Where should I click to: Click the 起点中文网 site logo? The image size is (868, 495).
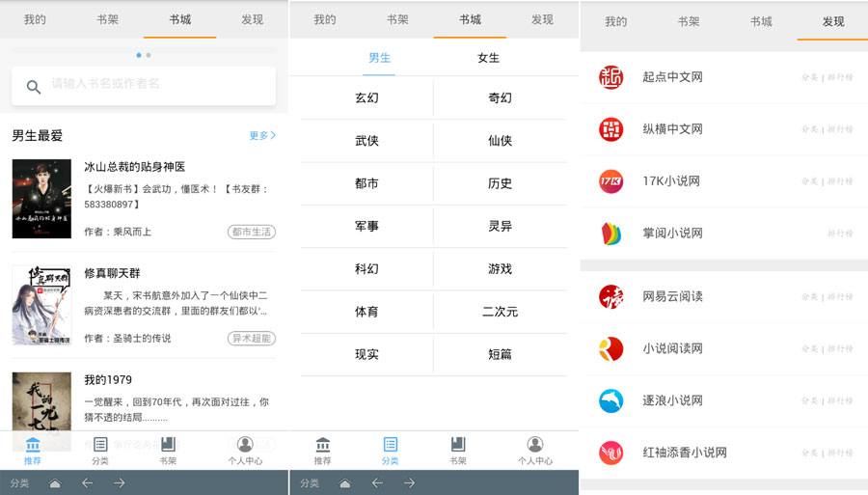click(611, 77)
